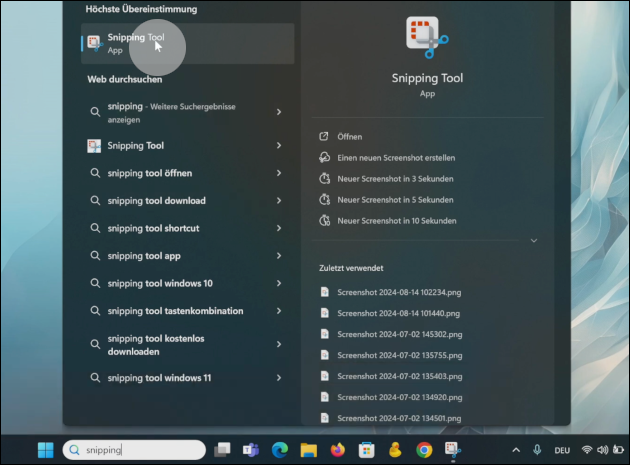630x465 pixels.
Task: Open the Snipping Tool top match result
Action: 188,43
